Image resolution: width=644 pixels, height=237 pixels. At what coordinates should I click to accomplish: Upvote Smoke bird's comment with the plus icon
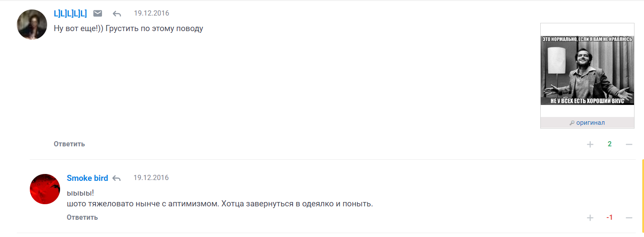590,218
